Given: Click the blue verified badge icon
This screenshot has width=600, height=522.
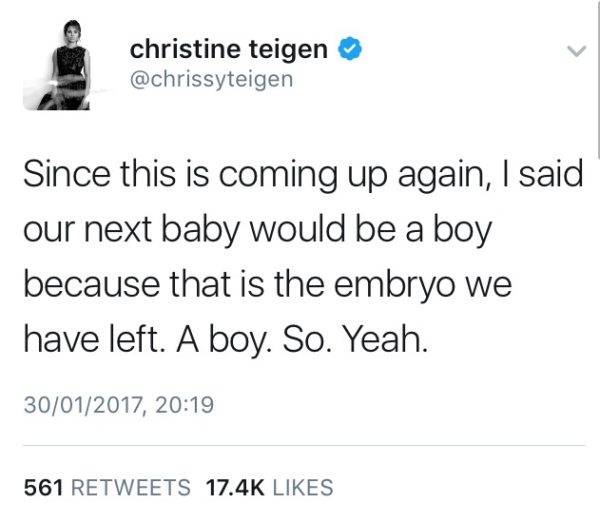Looking at the screenshot, I should click(350, 49).
